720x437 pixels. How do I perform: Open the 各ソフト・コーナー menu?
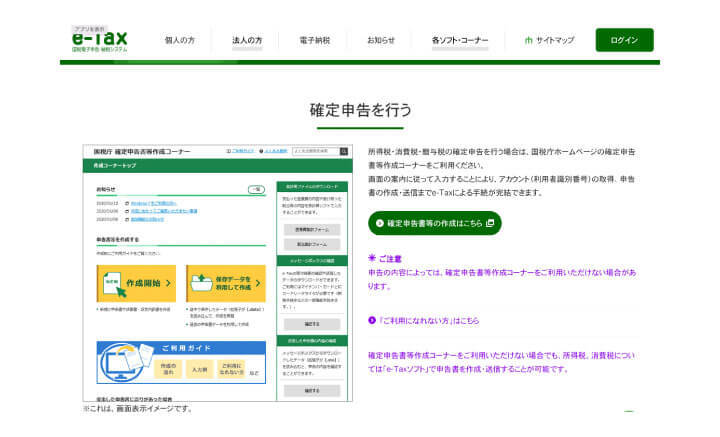[x=460, y=41]
